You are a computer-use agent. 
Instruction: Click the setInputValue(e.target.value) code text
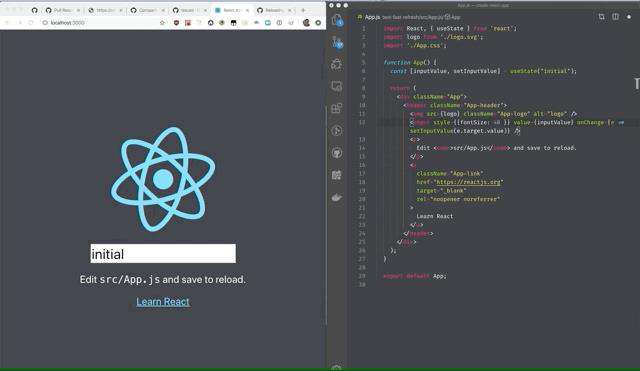tap(460, 131)
